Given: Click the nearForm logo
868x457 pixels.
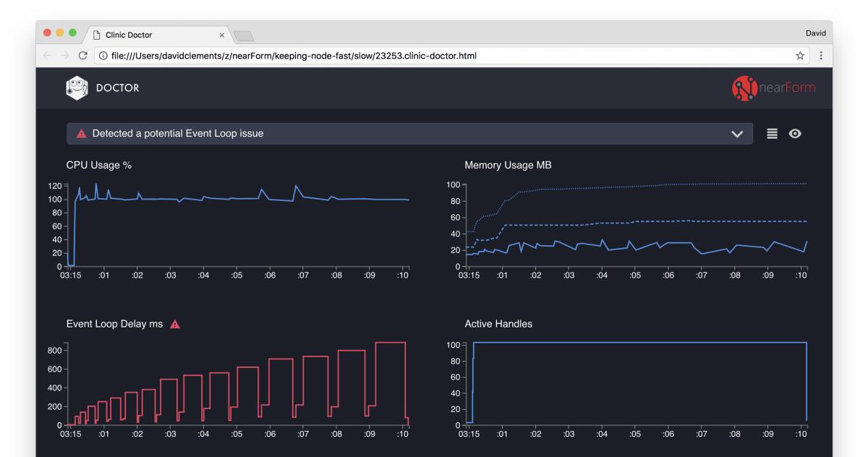Looking at the screenshot, I should pyautogui.click(x=774, y=87).
